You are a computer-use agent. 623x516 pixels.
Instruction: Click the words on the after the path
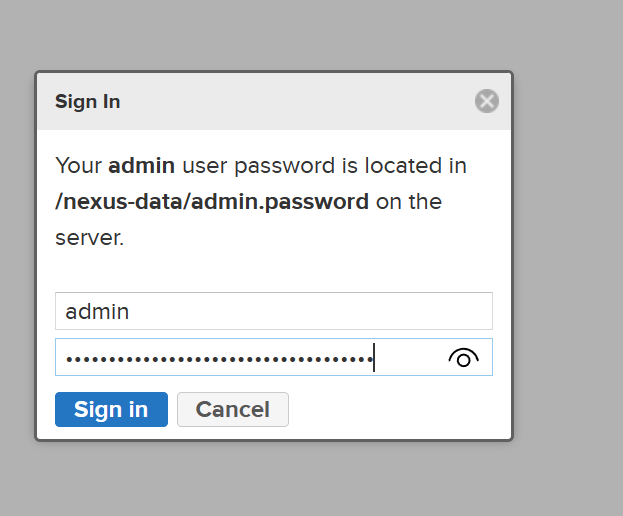[x=409, y=202]
